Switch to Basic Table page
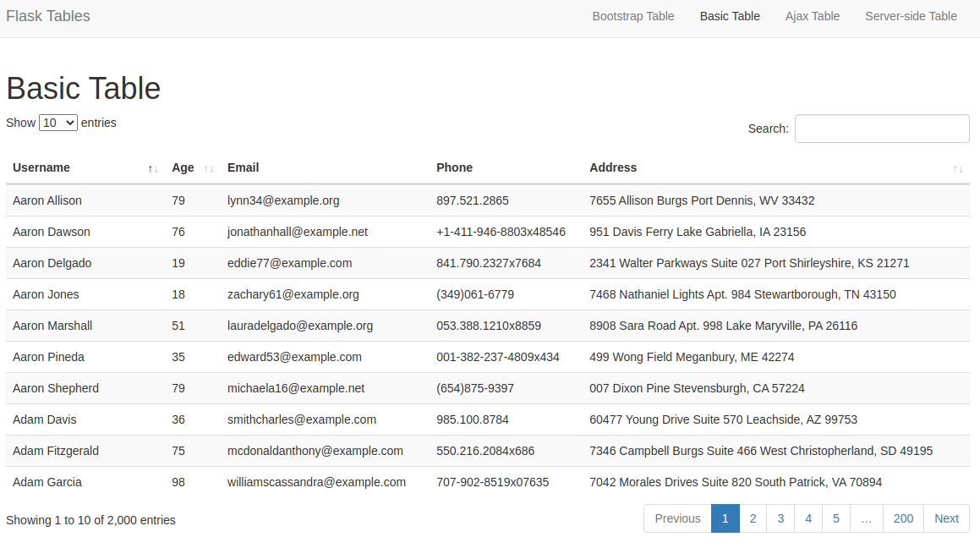The width and height of the screenshot is (980, 548). click(x=730, y=16)
